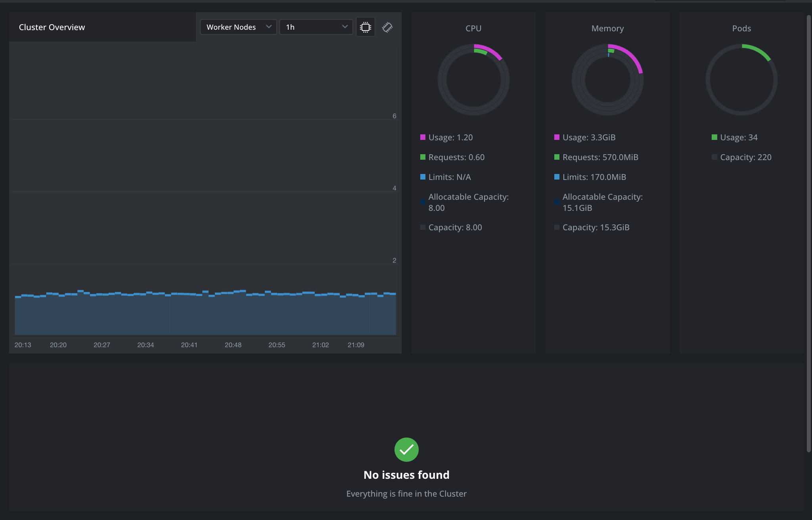Click the blue CPU Limits legend swatch

(423, 177)
